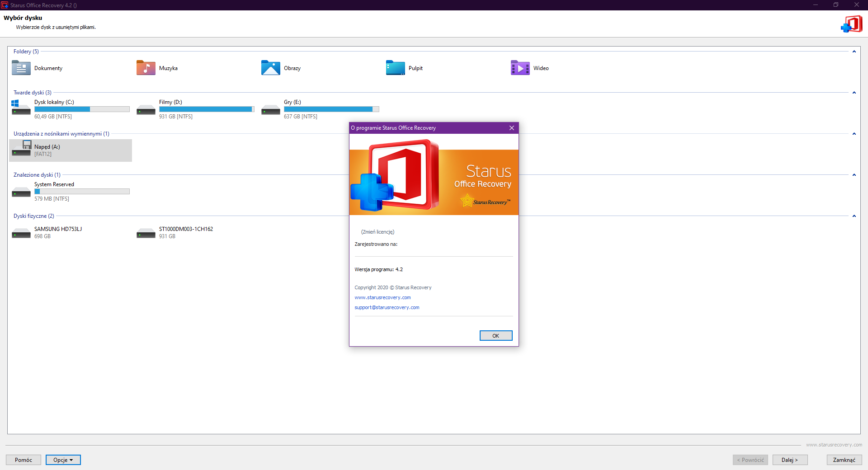Collapse the removable media devices section
The height and width of the screenshot is (470, 868).
(854, 134)
